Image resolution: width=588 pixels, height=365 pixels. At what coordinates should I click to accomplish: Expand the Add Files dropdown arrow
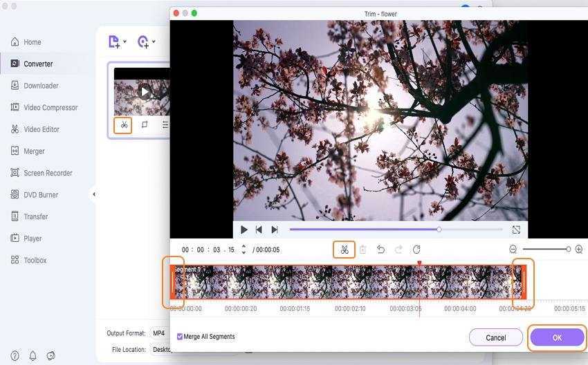125,42
